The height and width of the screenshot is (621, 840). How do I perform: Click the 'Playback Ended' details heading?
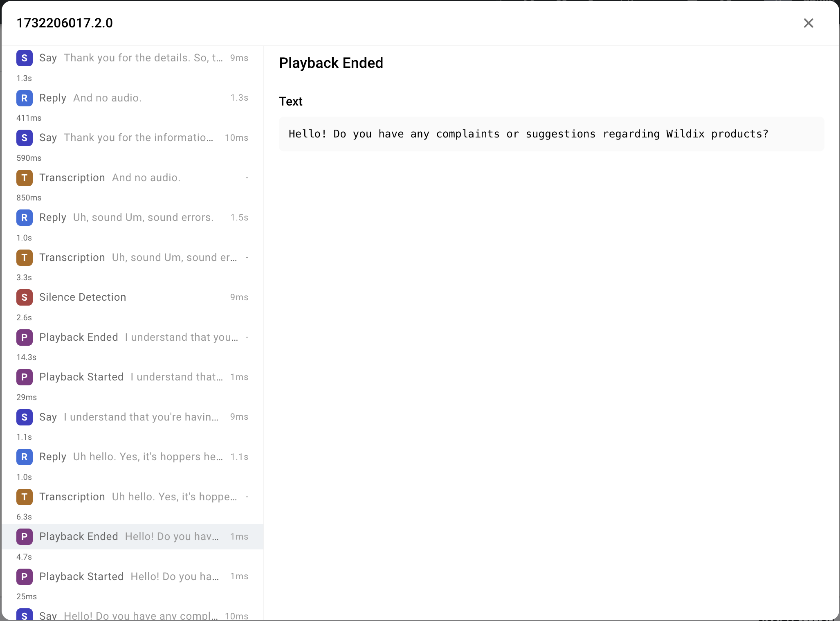(331, 63)
